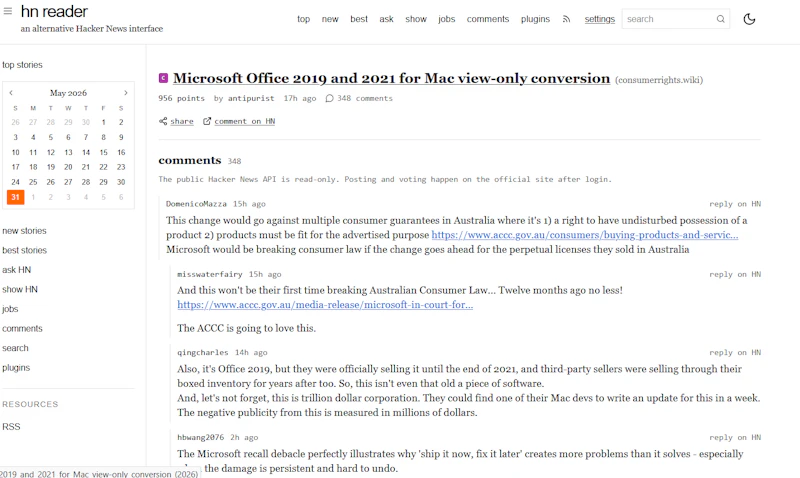The height and width of the screenshot is (478, 800).
Task: Select top stories in sidebar
Action: pyautogui.click(x=22, y=65)
